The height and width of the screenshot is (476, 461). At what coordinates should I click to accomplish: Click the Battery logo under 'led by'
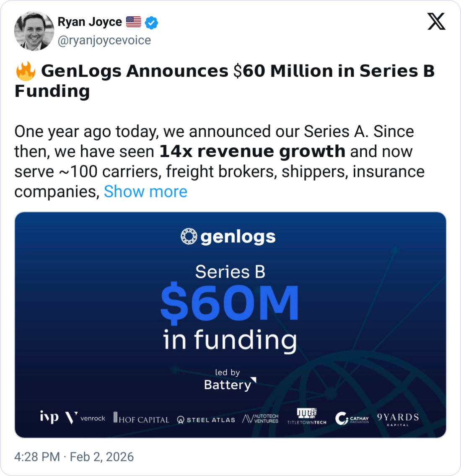click(230, 384)
